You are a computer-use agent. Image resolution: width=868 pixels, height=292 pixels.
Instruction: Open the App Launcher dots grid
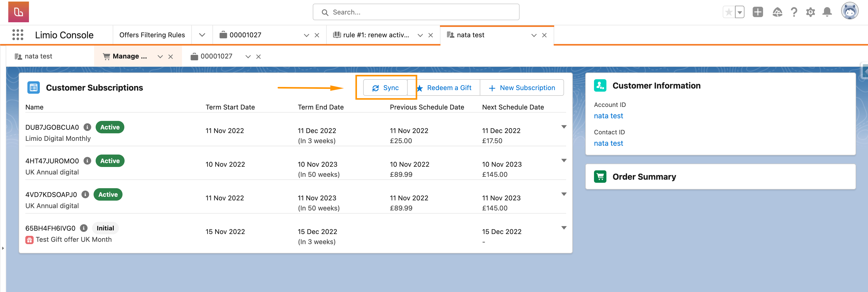point(18,35)
